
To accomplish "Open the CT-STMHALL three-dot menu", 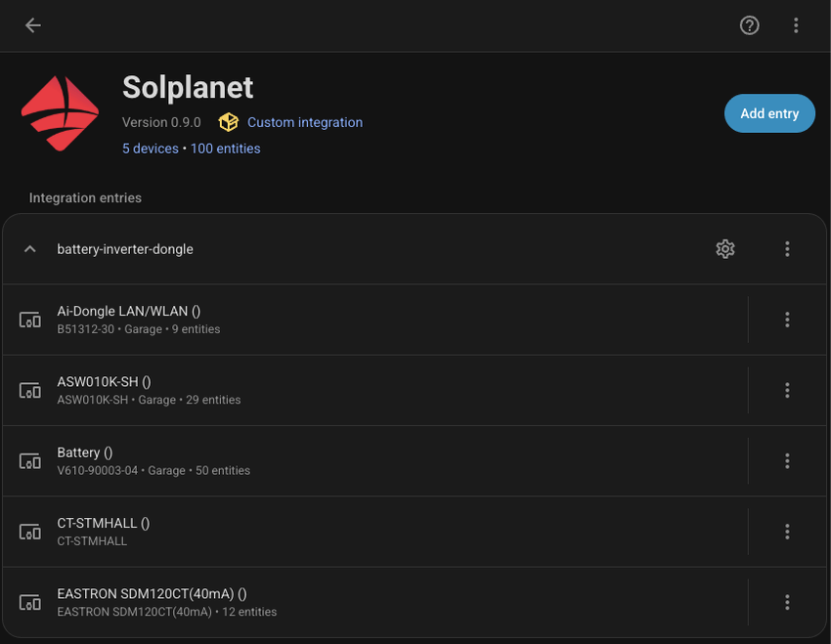I will click(787, 532).
